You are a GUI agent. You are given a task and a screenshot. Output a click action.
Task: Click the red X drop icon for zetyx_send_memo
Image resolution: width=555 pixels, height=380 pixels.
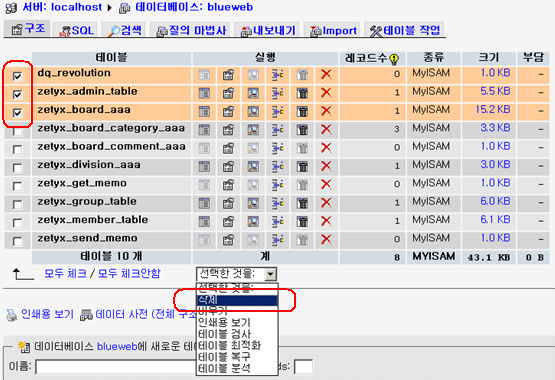tap(326, 240)
